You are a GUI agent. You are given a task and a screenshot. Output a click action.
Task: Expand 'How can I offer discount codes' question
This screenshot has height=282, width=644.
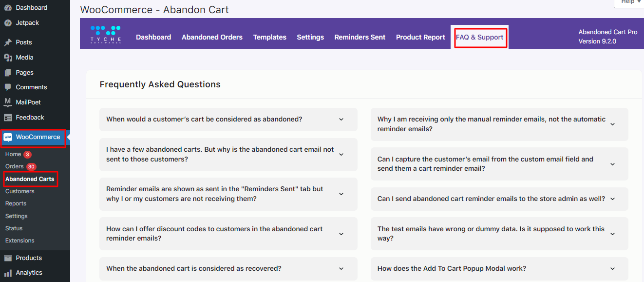pos(228,234)
